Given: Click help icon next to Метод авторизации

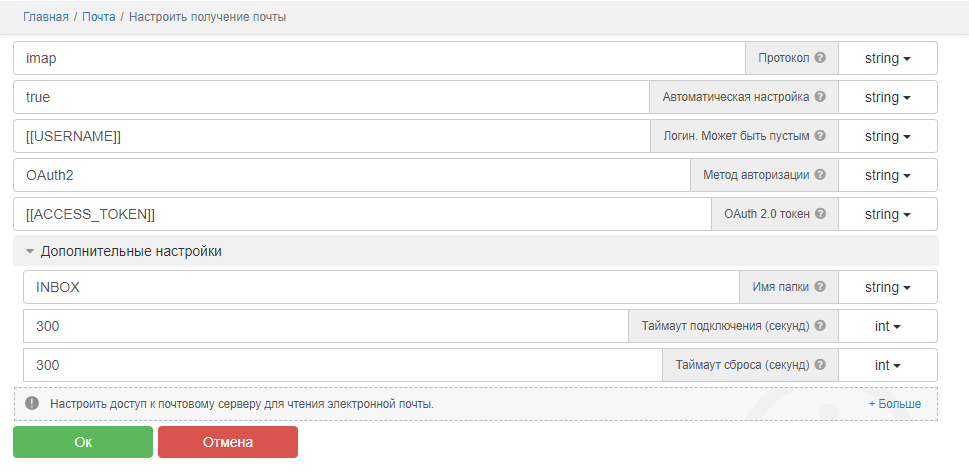Looking at the screenshot, I should [x=820, y=175].
